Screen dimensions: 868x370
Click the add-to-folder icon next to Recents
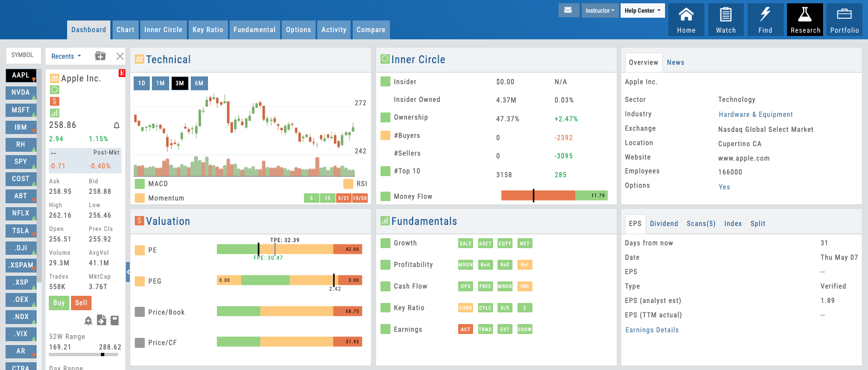[100, 56]
